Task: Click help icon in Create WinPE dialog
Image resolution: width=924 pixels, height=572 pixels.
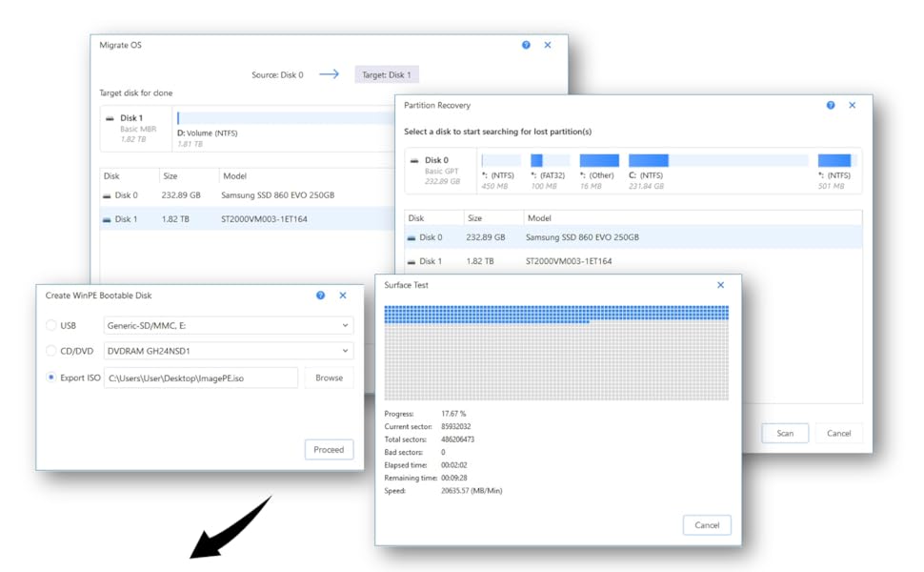Action: click(320, 296)
